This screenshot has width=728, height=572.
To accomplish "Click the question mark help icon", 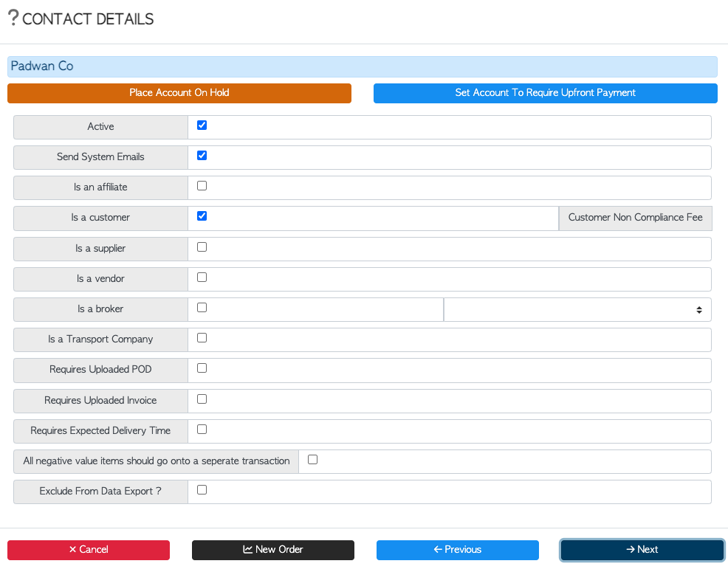I will tap(13, 18).
